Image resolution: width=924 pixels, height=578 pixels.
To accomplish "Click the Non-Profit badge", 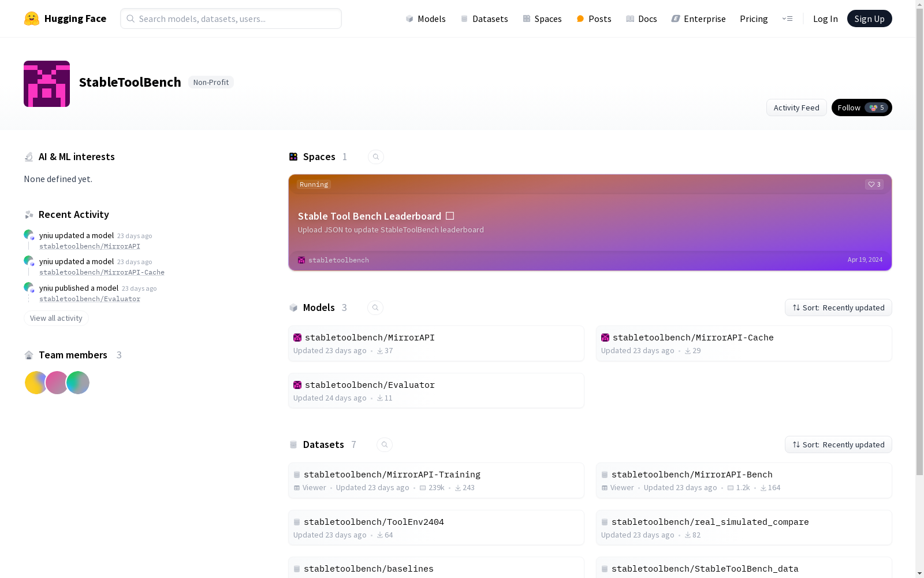I will [211, 82].
